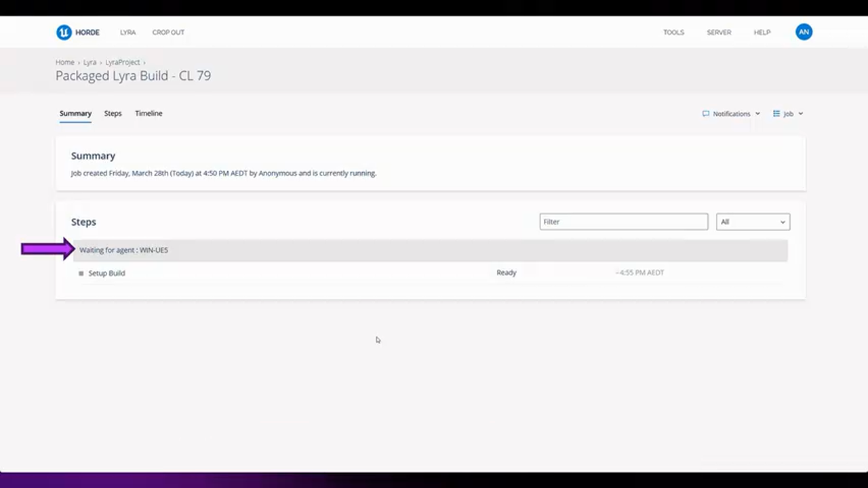Click the Home breadcrumb link

pos(65,62)
